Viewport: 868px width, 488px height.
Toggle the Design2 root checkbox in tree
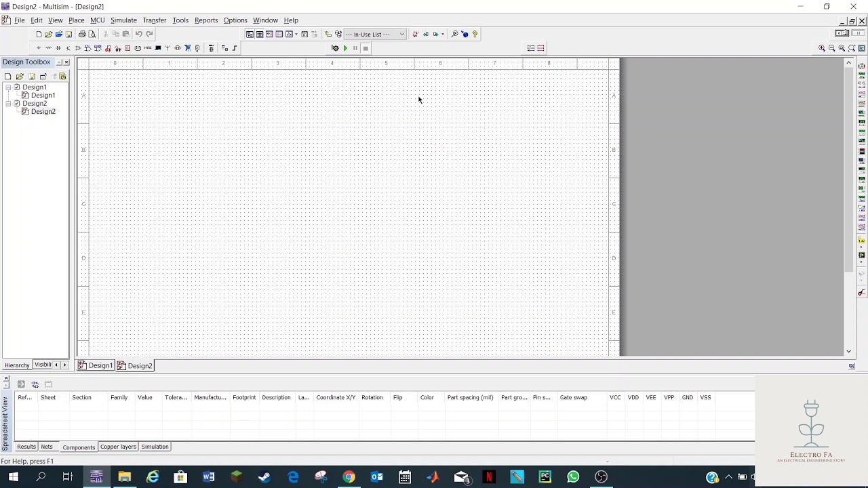point(17,104)
